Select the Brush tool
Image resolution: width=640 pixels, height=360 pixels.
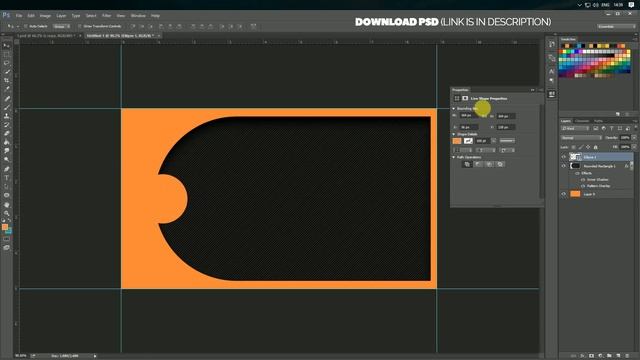(7, 107)
